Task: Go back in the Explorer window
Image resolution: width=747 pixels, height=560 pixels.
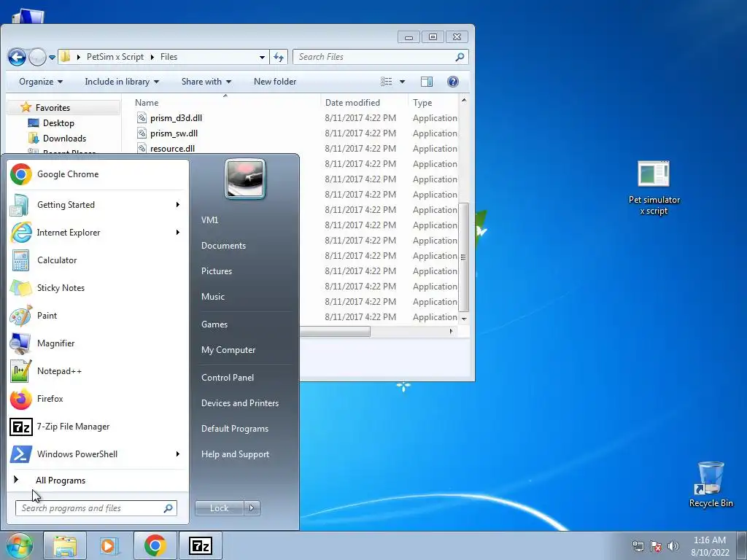Action: [x=17, y=58]
